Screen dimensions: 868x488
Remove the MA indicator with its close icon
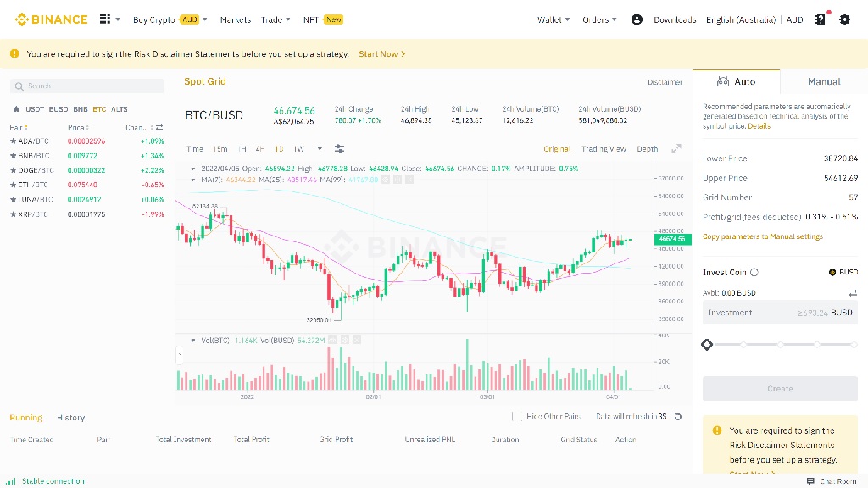(x=409, y=180)
